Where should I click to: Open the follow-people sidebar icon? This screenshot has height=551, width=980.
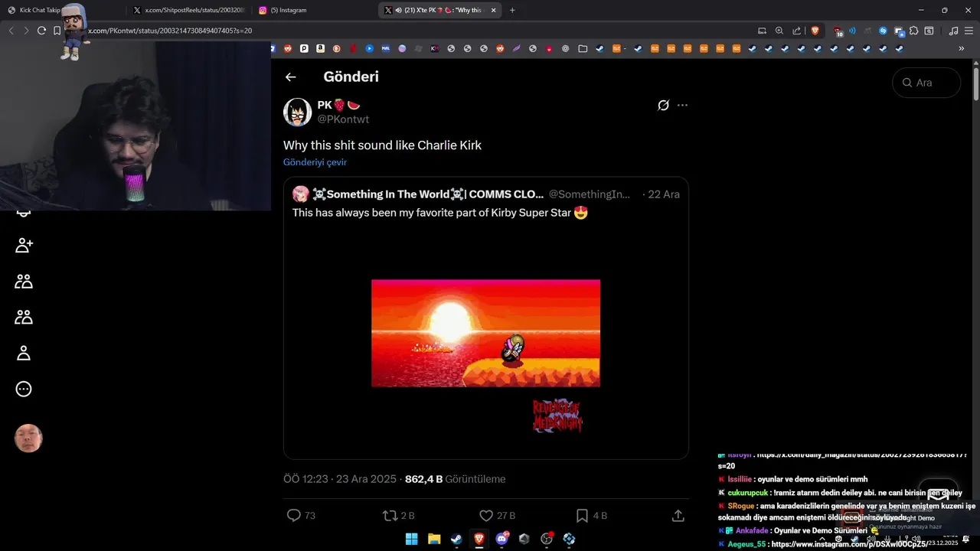(x=24, y=246)
